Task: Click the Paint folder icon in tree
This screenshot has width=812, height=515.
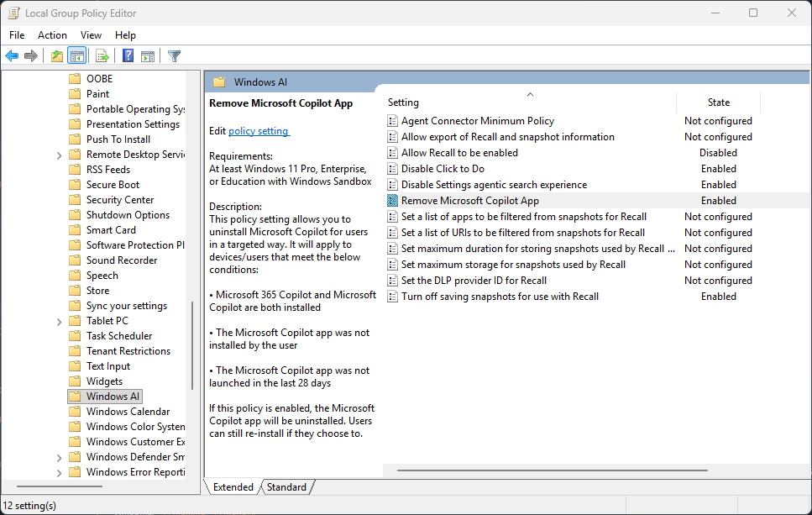Action: (x=75, y=94)
